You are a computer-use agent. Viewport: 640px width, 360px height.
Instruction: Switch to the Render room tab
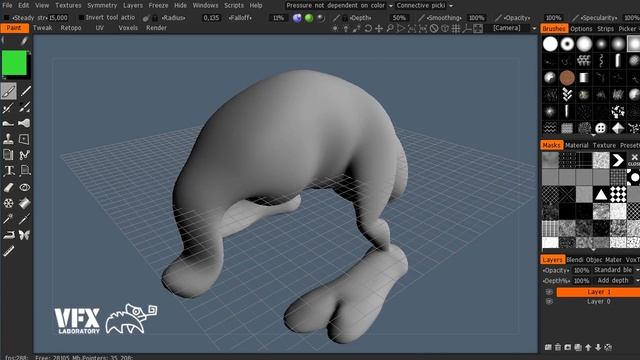pos(156,28)
